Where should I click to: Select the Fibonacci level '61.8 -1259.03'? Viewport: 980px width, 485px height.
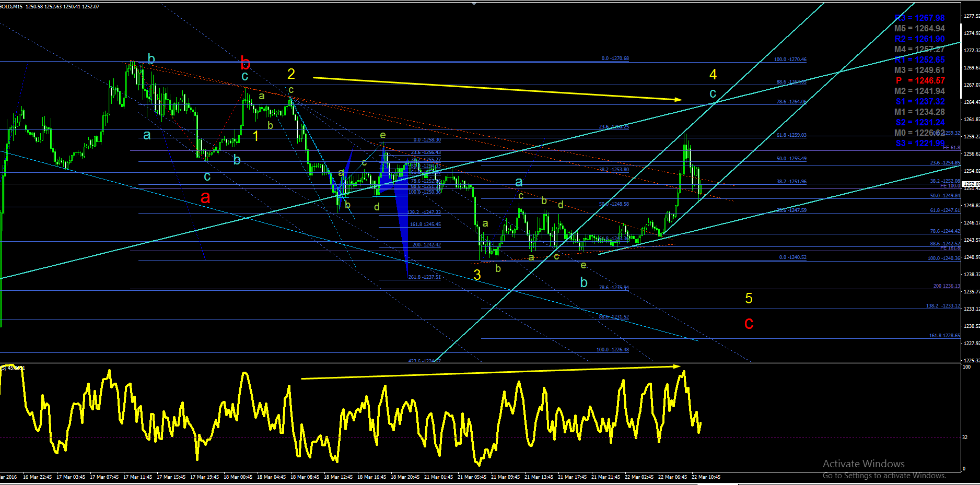pyautogui.click(x=791, y=135)
